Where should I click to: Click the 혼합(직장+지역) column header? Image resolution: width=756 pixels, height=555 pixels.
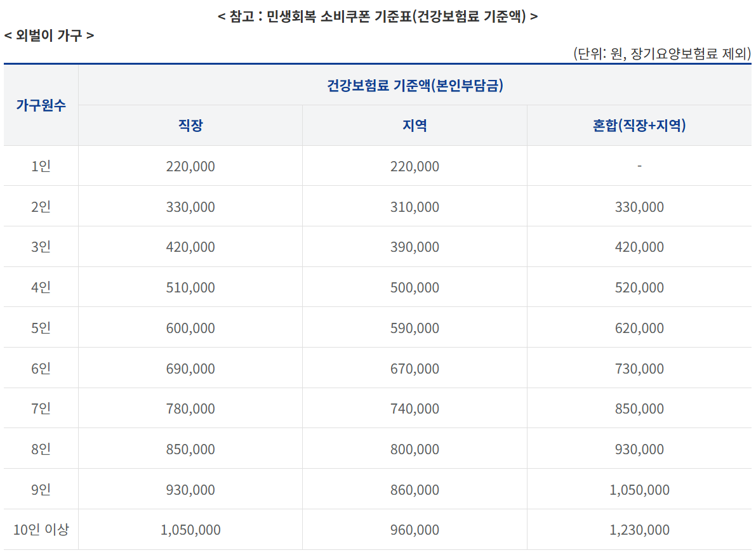[x=639, y=125]
